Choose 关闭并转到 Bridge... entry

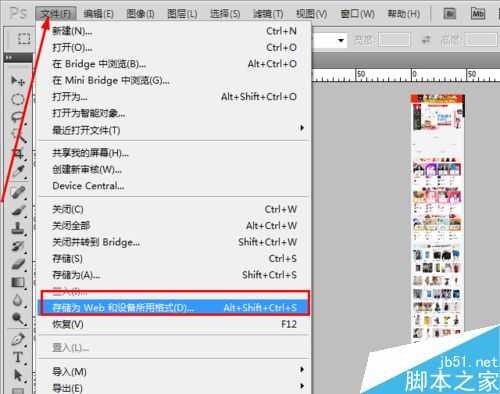coord(175,242)
